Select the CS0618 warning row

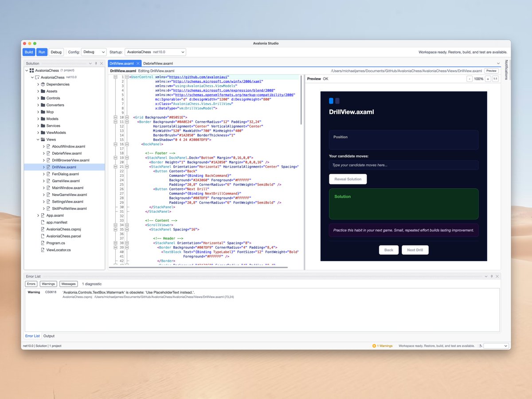point(262,294)
